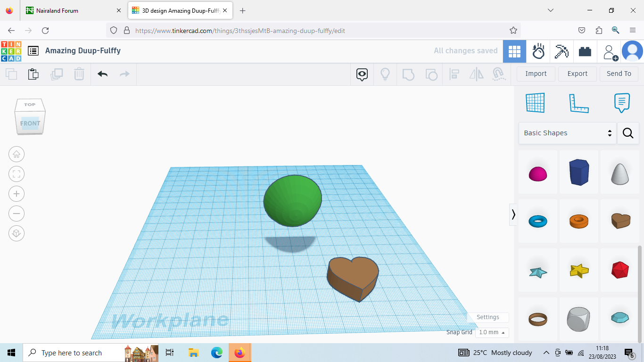Open the Notes tool
644x362 pixels.
click(x=621, y=103)
